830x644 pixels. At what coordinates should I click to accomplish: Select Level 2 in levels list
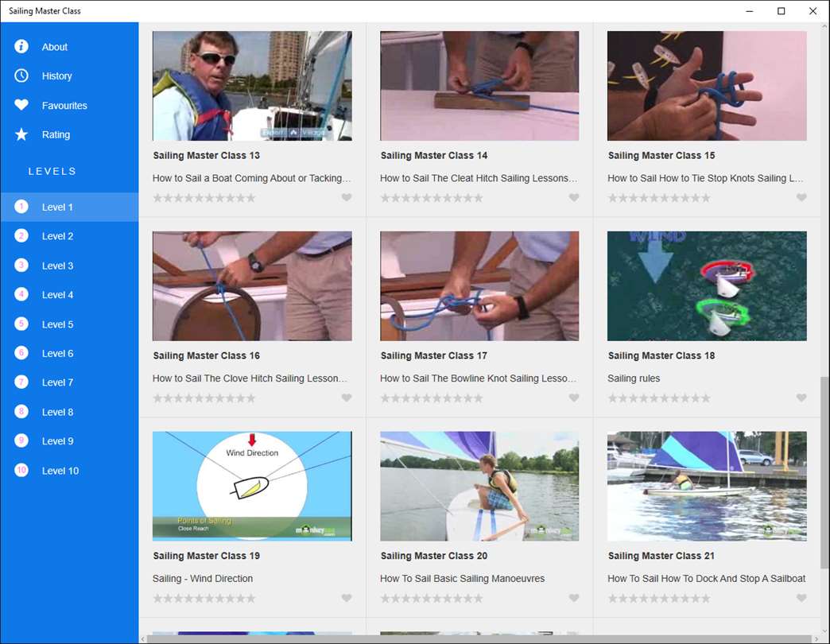tap(69, 236)
